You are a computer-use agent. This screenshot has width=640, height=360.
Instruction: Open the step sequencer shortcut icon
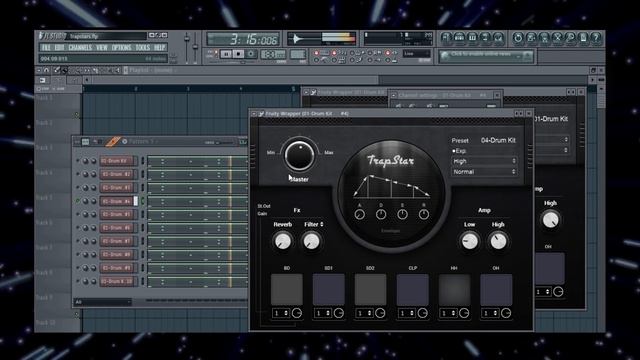pos(459,38)
